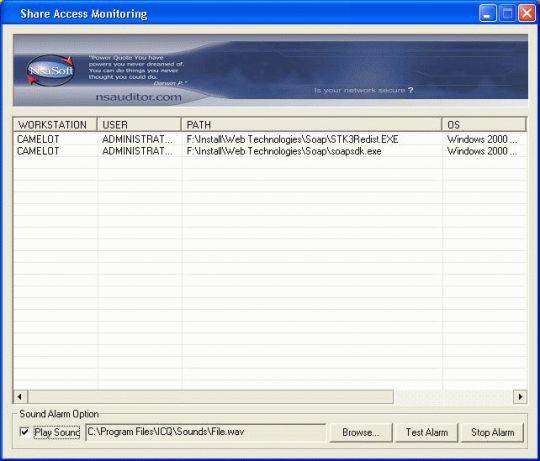Click the Browse... button

(x=361, y=432)
